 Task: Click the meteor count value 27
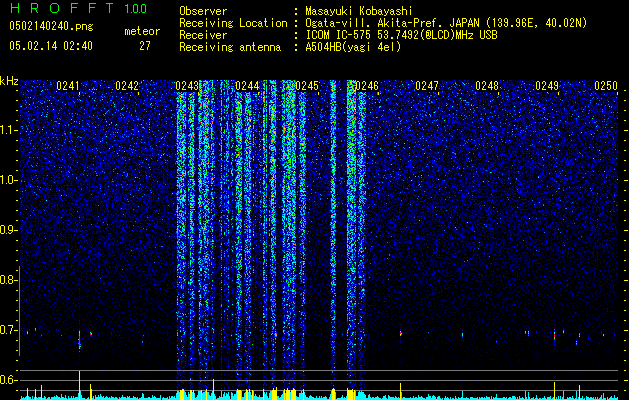145,46
